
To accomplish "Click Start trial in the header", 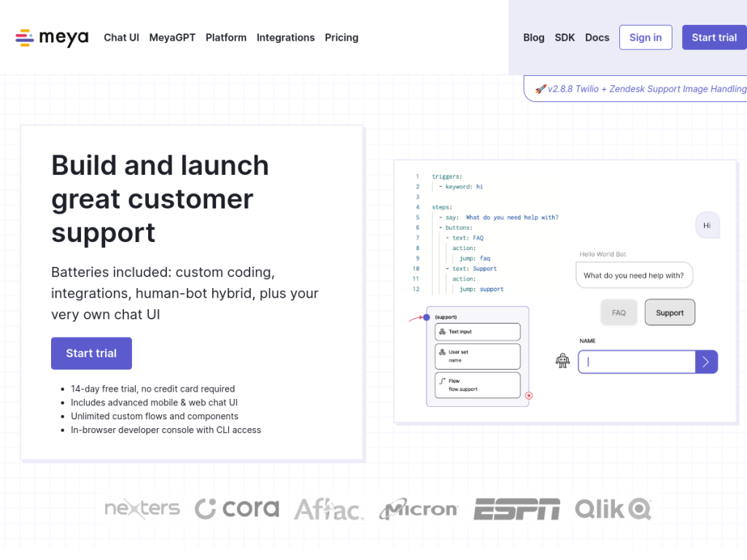I will [714, 37].
